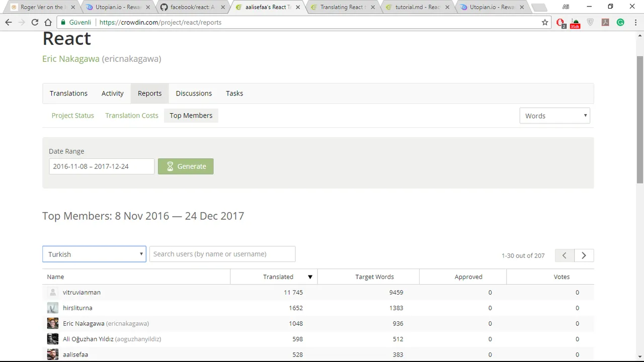644x362 pixels.
Task: Open the Words unit dropdown
Action: click(554, 116)
